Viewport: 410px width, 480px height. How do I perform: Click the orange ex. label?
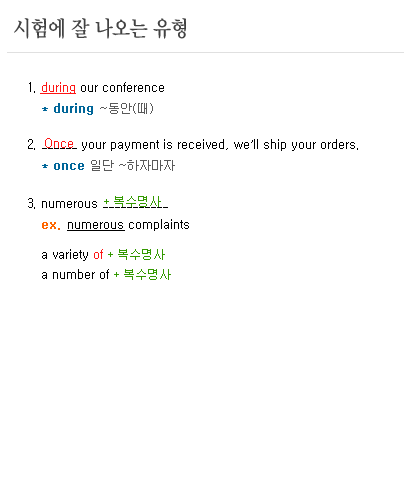(x=51, y=225)
